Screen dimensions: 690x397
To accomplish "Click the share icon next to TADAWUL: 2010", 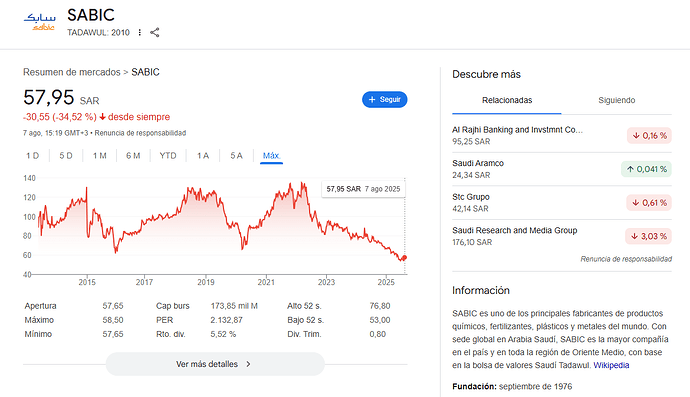I will pyautogui.click(x=154, y=33).
